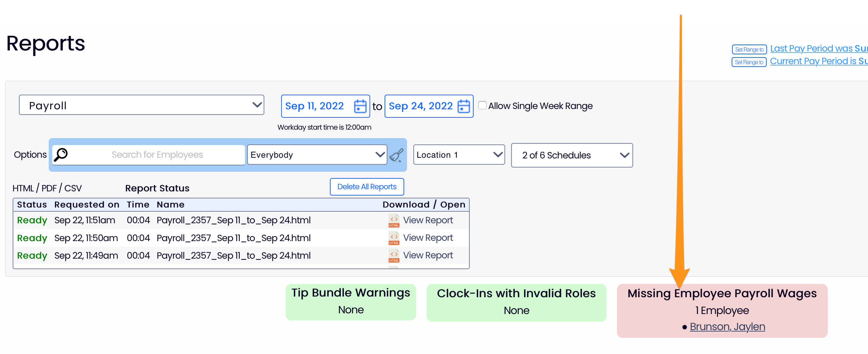This screenshot has width=868, height=354.
Task: Select Ready status of 11:51am report
Action: [x=32, y=220]
